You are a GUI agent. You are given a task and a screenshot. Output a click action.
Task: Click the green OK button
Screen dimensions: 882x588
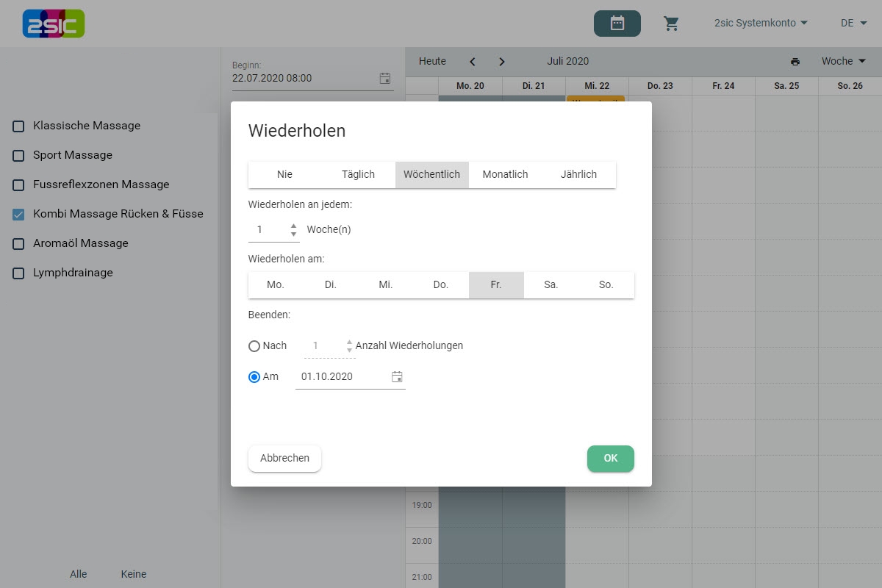click(x=610, y=459)
